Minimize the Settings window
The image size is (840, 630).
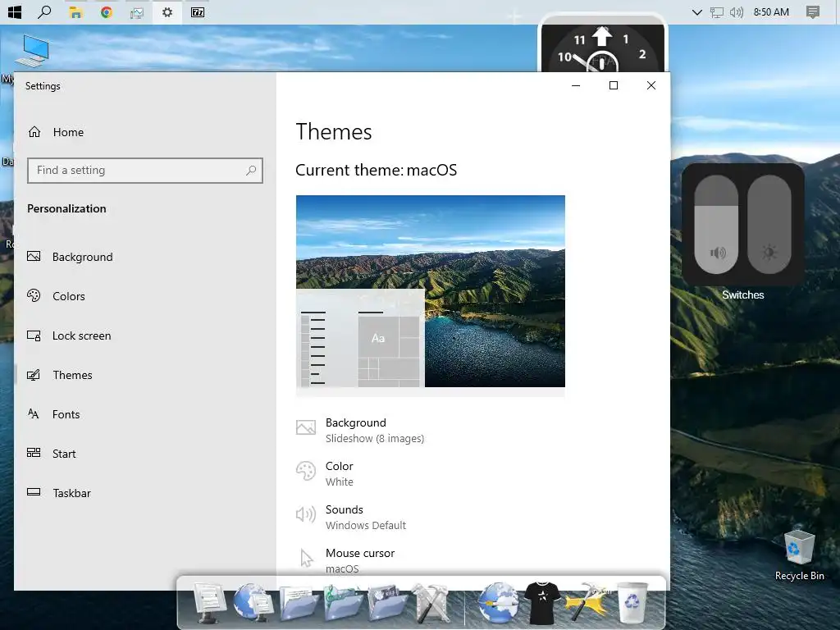(x=576, y=85)
